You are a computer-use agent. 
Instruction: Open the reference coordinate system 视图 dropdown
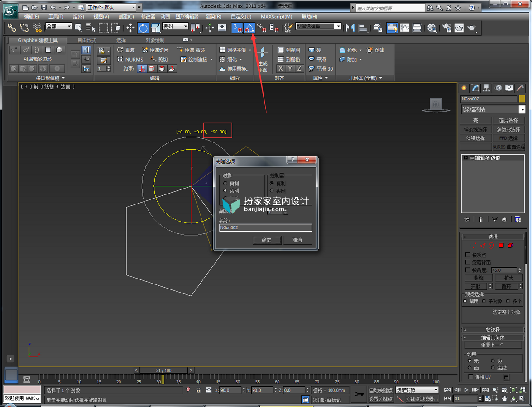(175, 26)
